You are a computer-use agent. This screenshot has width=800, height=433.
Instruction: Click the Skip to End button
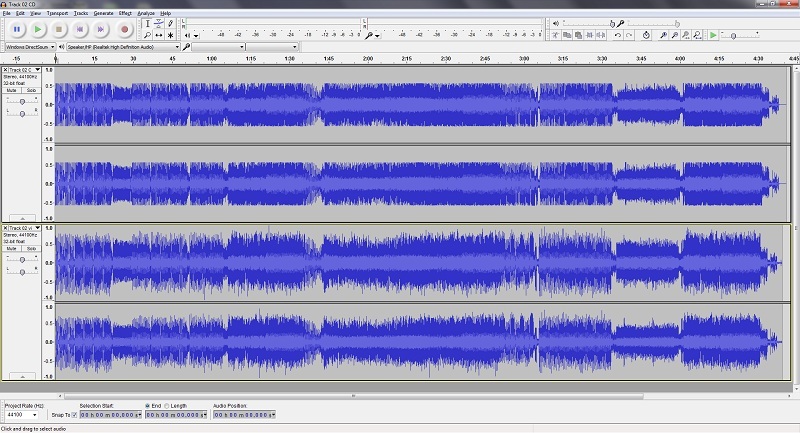point(102,30)
